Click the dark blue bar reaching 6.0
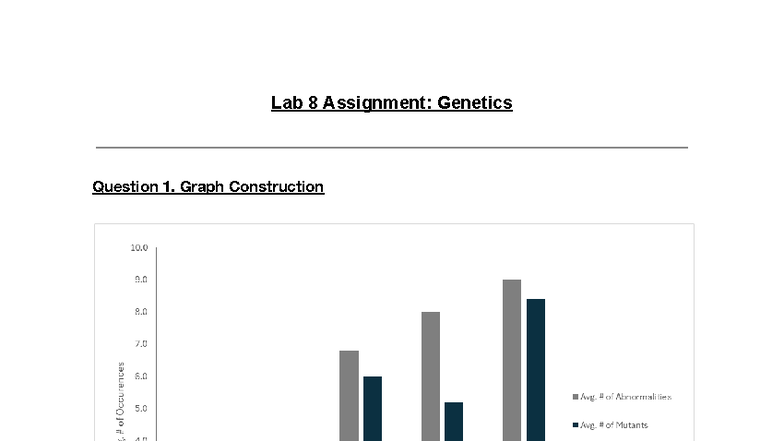The image size is (784, 441). [x=373, y=408]
